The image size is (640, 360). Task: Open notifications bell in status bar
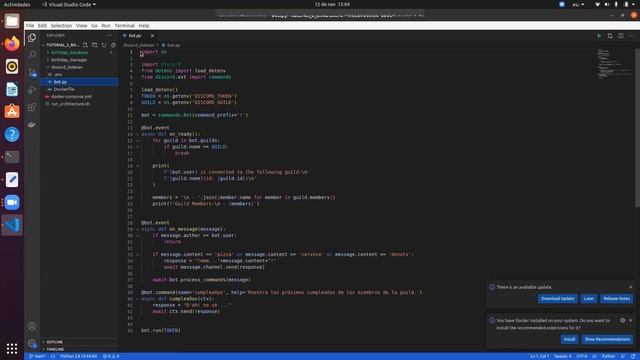click(x=633, y=356)
